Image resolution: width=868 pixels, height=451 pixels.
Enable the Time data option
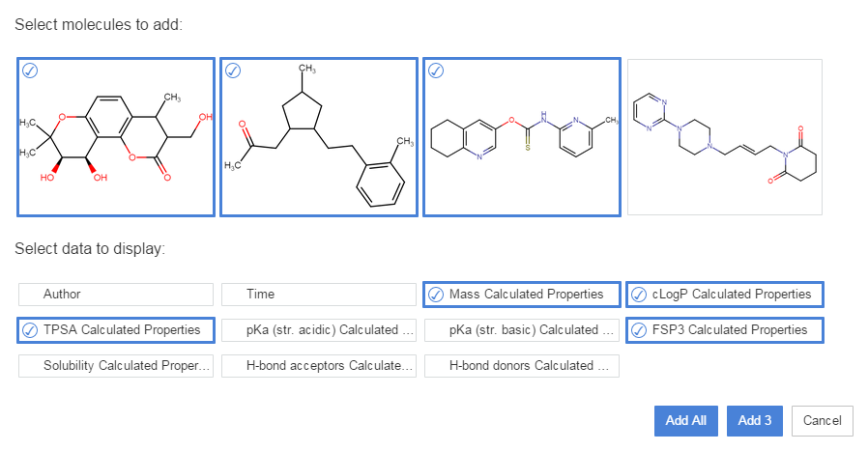(x=319, y=295)
